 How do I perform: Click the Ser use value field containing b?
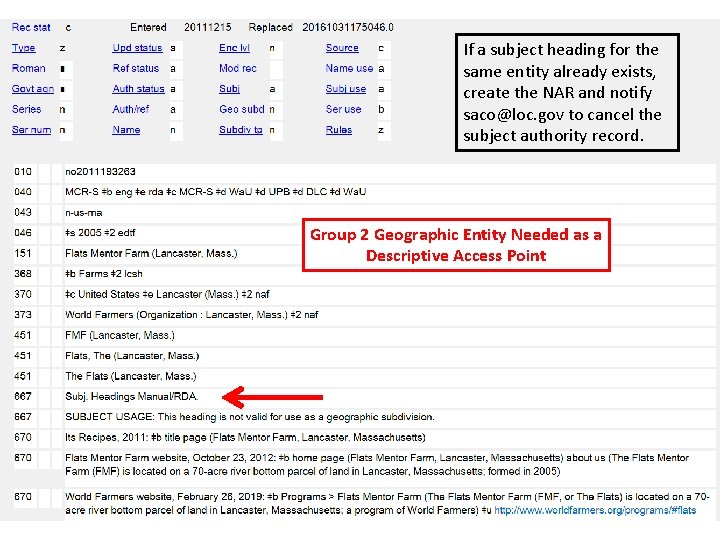point(384,110)
